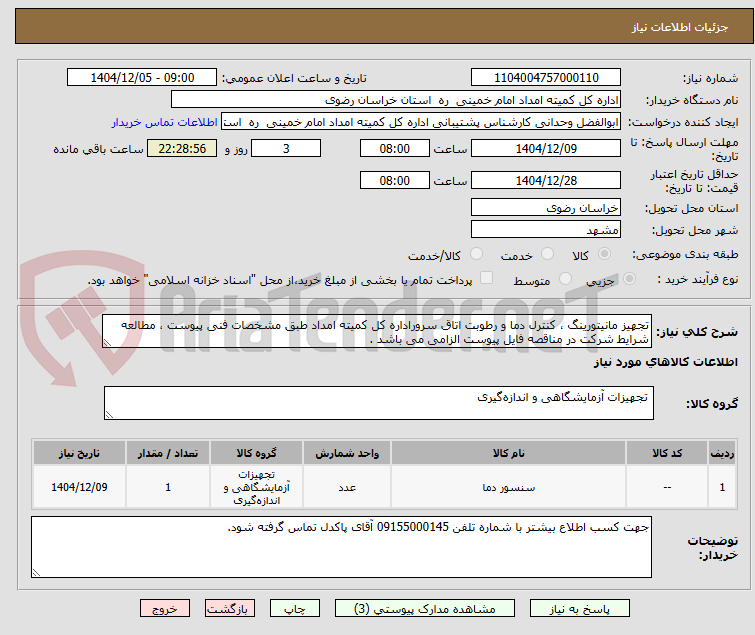
Task: Click the price validity time 08:00 field
Action: 395,181
